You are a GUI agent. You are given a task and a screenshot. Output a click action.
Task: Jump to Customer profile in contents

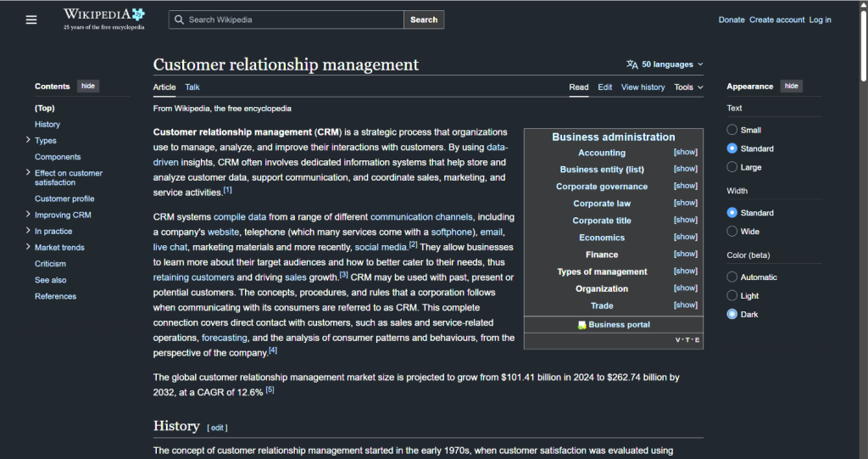click(x=64, y=199)
